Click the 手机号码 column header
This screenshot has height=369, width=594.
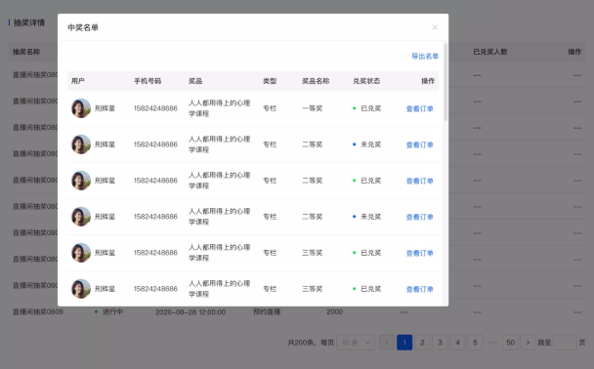147,81
